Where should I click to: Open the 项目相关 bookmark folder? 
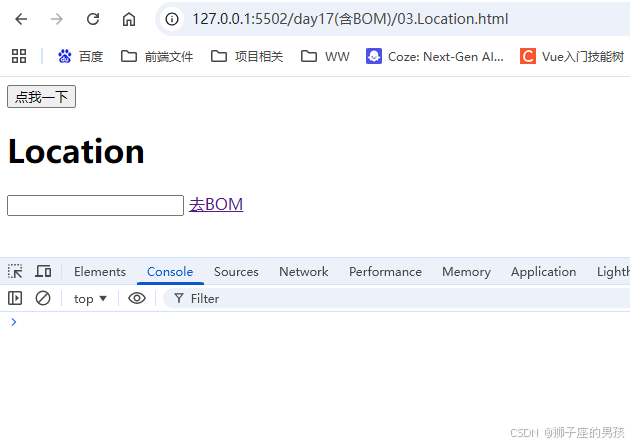(247, 57)
